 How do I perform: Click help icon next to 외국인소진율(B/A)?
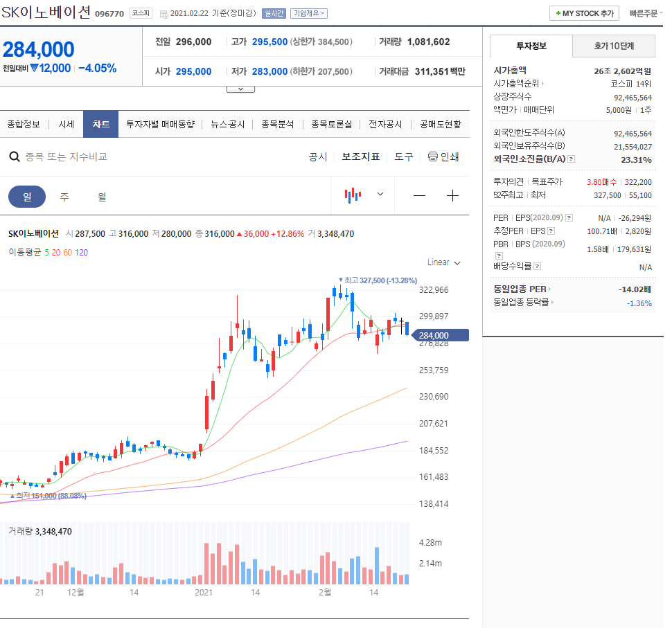(571, 159)
